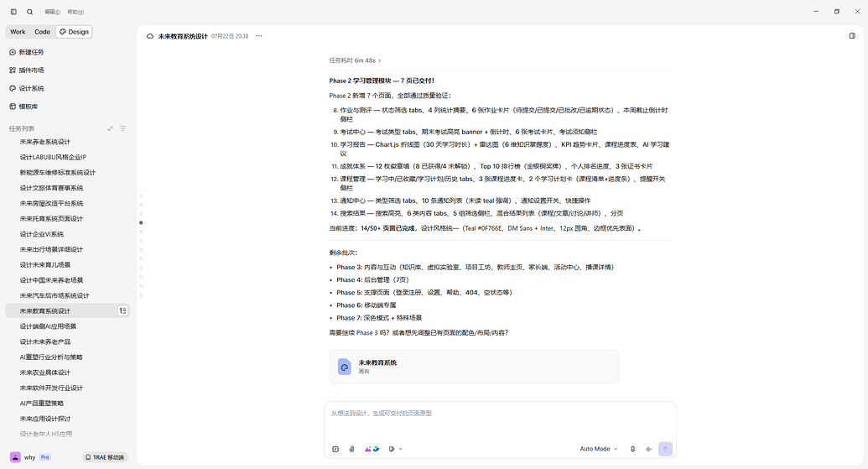Click the device preview icon in input bar
The width and height of the screenshot is (868, 469).
coord(392,449)
